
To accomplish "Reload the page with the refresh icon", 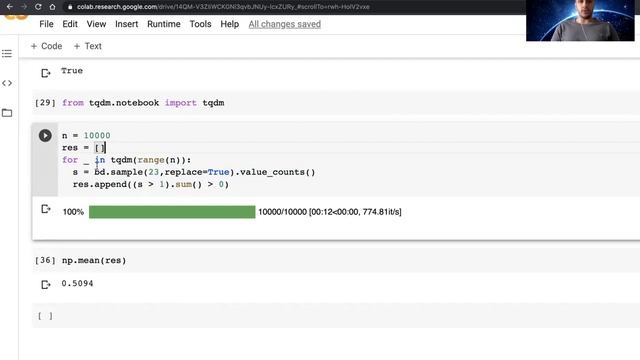I will 38,7.
